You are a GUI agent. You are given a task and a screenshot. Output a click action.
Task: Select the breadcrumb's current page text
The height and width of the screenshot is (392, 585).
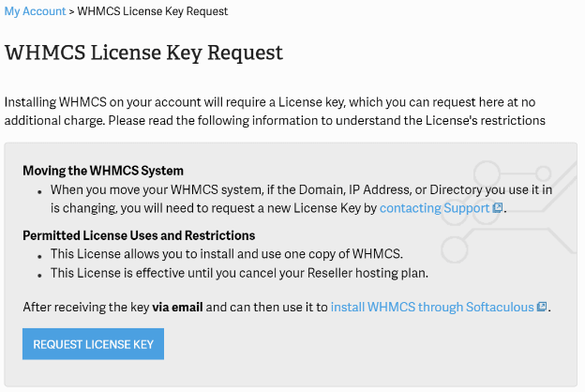click(152, 11)
